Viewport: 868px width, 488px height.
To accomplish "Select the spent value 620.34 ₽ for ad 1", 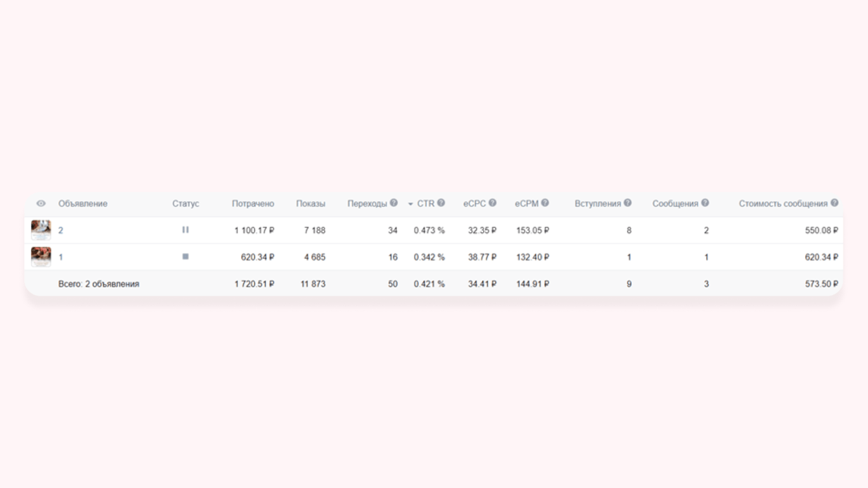I will point(258,258).
